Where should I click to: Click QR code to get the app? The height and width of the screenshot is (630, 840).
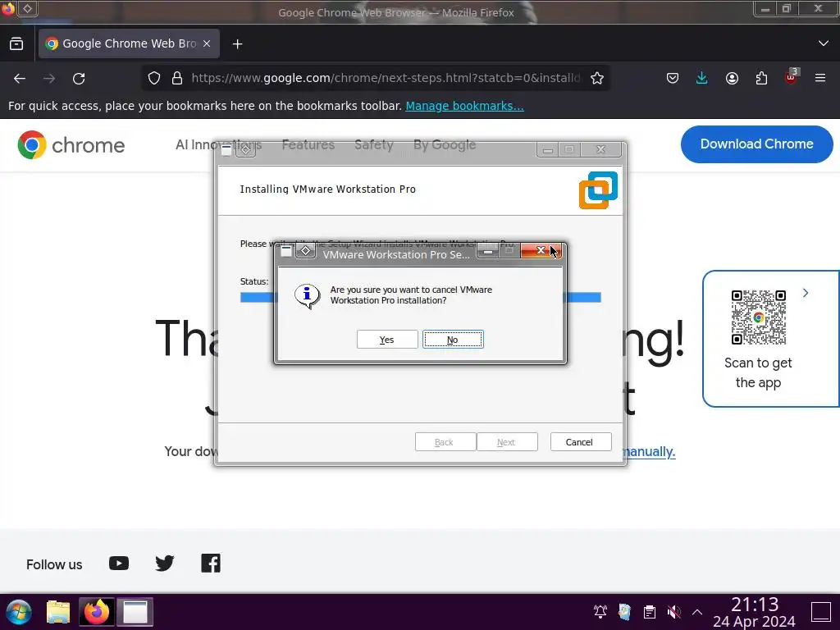758,317
